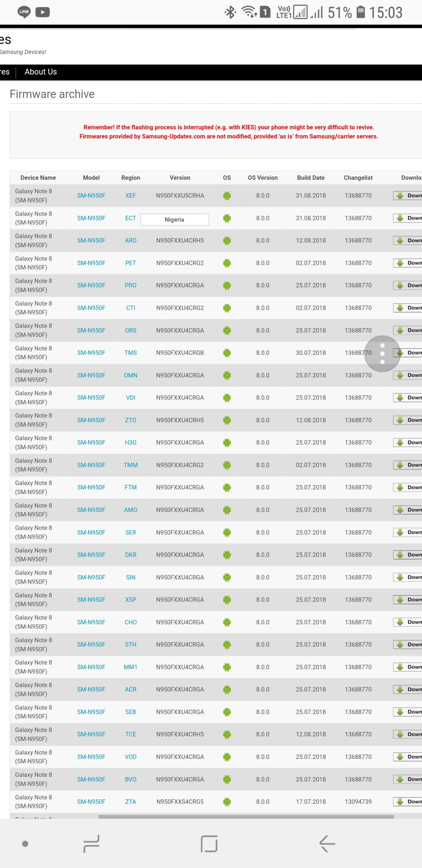The width and height of the screenshot is (422, 868).
Task: Select version text N950FXXU5CRHA
Action: coord(180,196)
